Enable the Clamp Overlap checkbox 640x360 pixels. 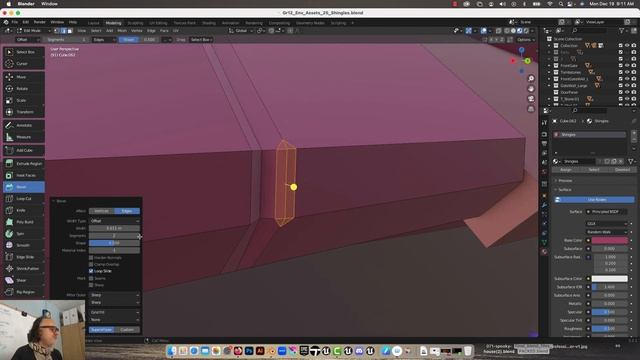91,264
